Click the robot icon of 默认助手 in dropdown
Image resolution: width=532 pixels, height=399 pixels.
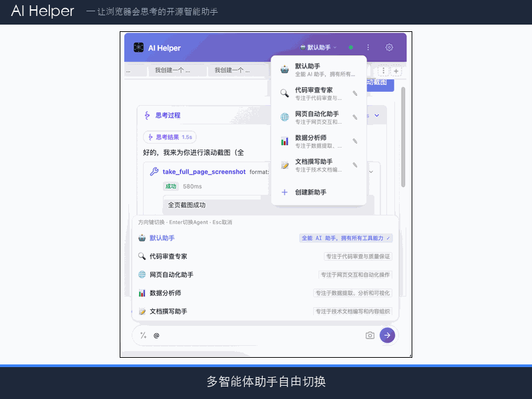click(285, 70)
